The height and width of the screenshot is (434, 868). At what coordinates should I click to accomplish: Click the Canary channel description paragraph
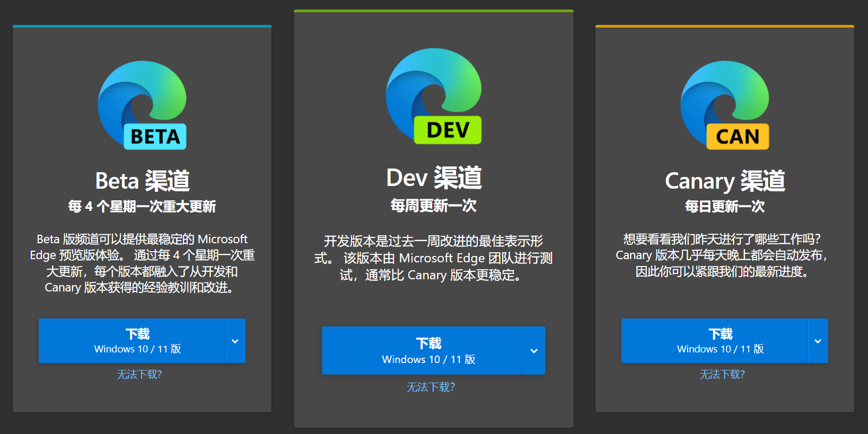click(722, 255)
